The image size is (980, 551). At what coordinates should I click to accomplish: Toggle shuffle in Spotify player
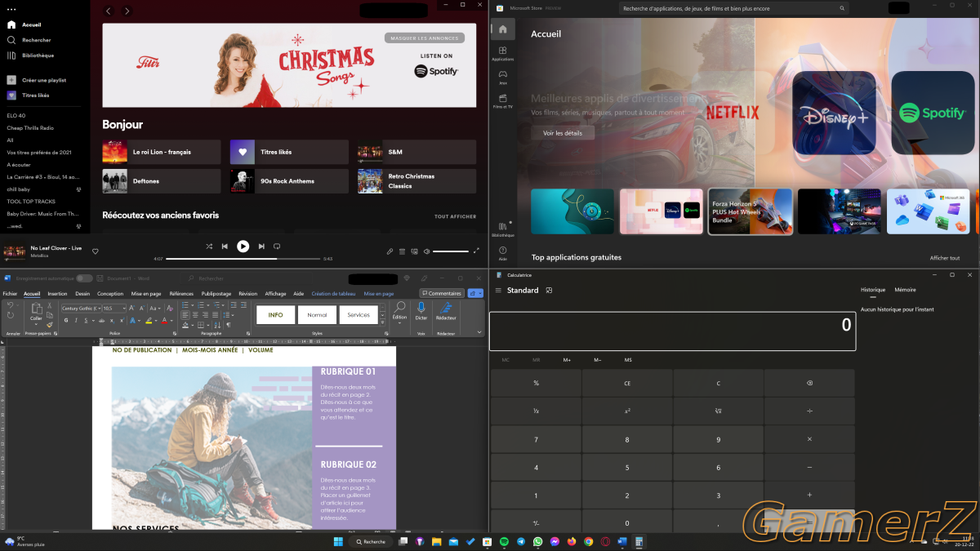(209, 246)
